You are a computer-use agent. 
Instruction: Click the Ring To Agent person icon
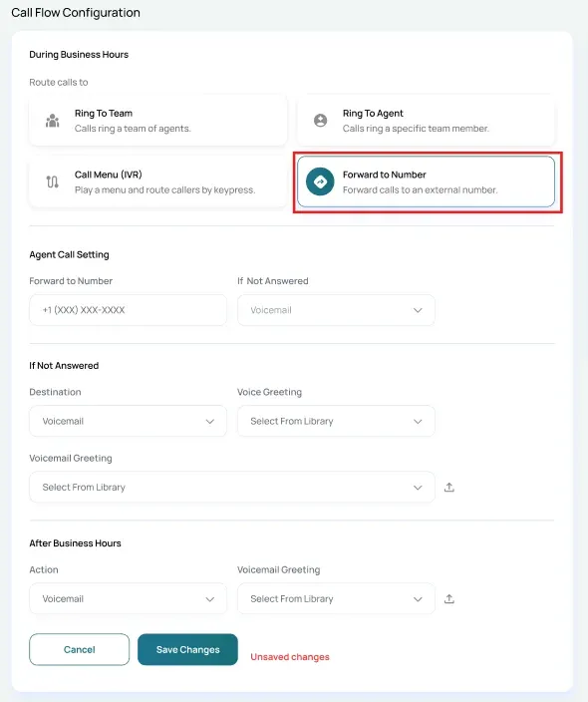(x=320, y=121)
